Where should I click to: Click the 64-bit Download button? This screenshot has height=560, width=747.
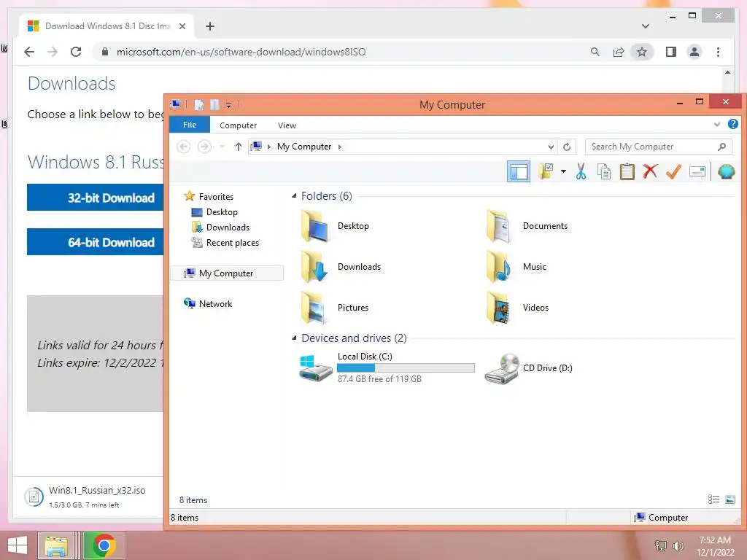pyautogui.click(x=96, y=242)
